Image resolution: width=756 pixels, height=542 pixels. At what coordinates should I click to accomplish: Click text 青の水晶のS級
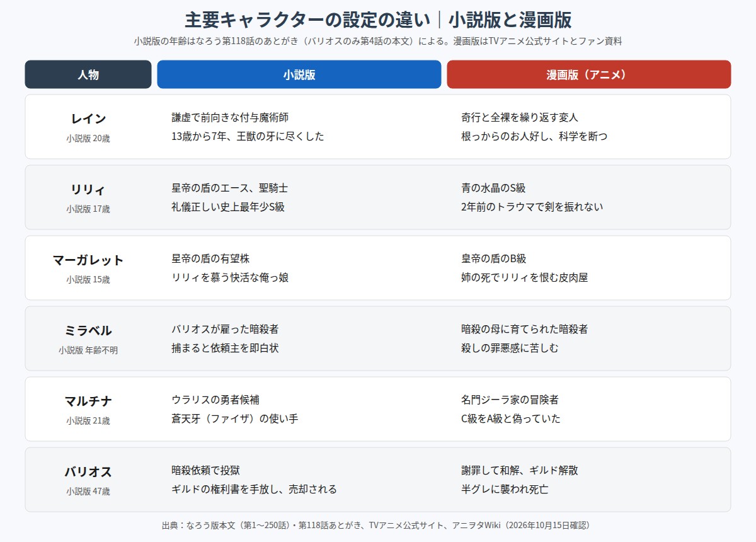[493, 188]
